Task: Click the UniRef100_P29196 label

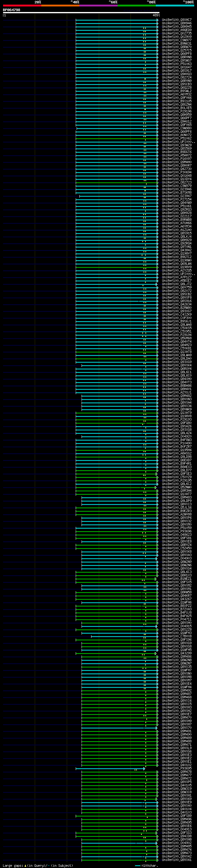Action: [x=177, y=111]
